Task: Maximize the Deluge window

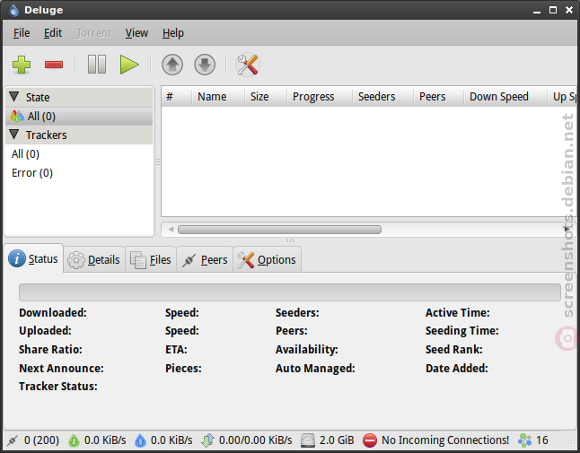Action: click(553, 10)
